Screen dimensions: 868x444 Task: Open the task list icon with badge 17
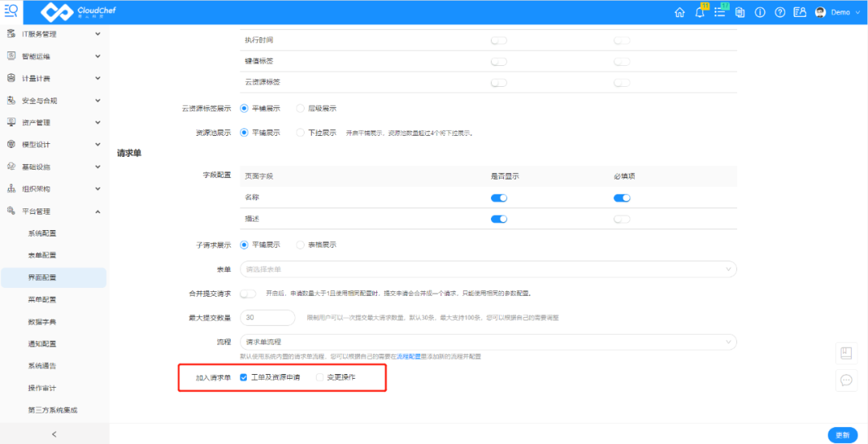click(x=719, y=13)
